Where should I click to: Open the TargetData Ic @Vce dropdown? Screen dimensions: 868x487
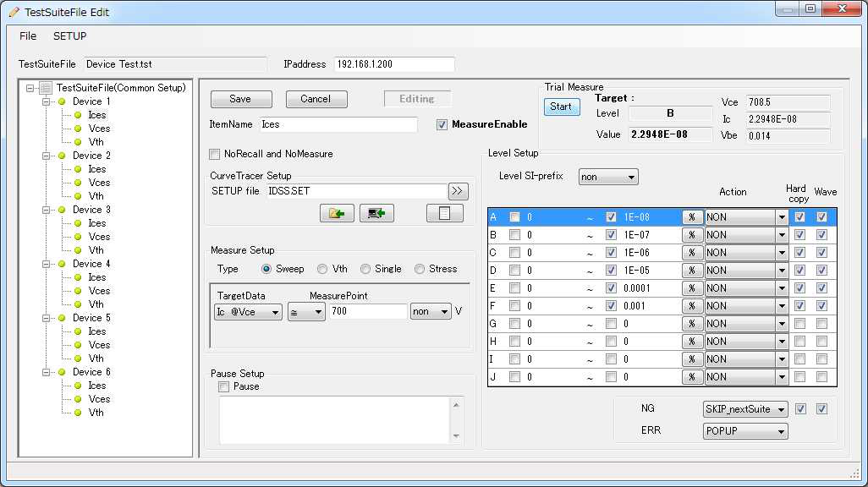click(248, 312)
